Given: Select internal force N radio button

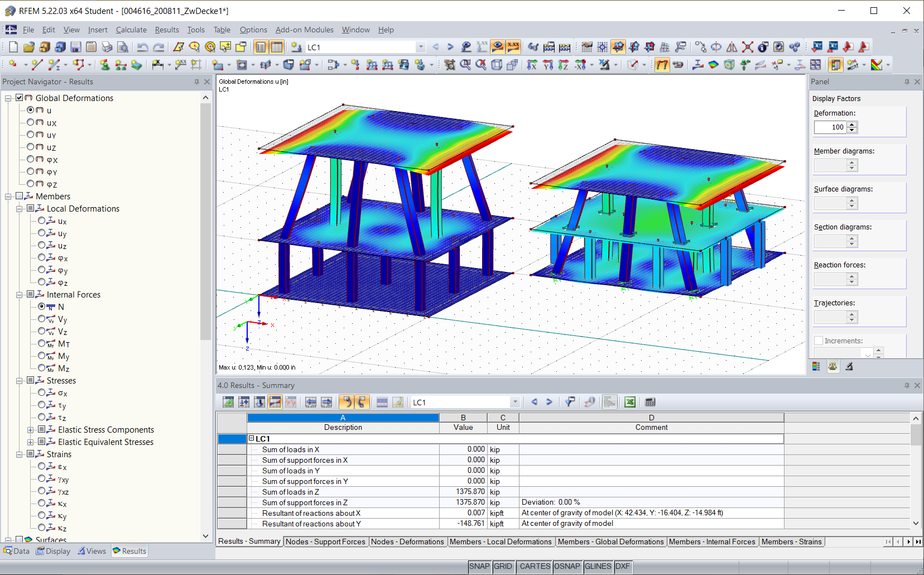Looking at the screenshot, I should pyautogui.click(x=41, y=306).
